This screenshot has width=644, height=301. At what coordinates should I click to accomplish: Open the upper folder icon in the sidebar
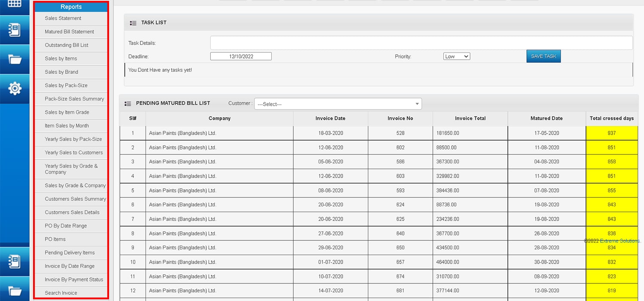(x=15, y=59)
